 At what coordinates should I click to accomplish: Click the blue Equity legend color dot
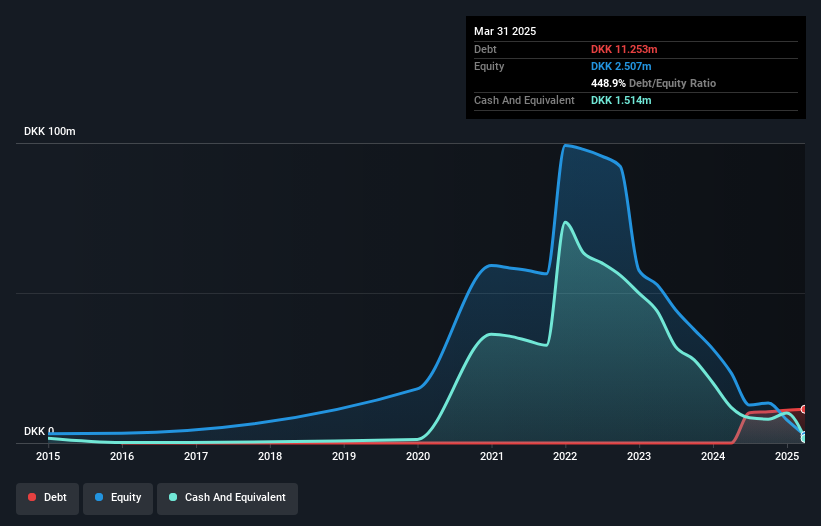(99, 497)
